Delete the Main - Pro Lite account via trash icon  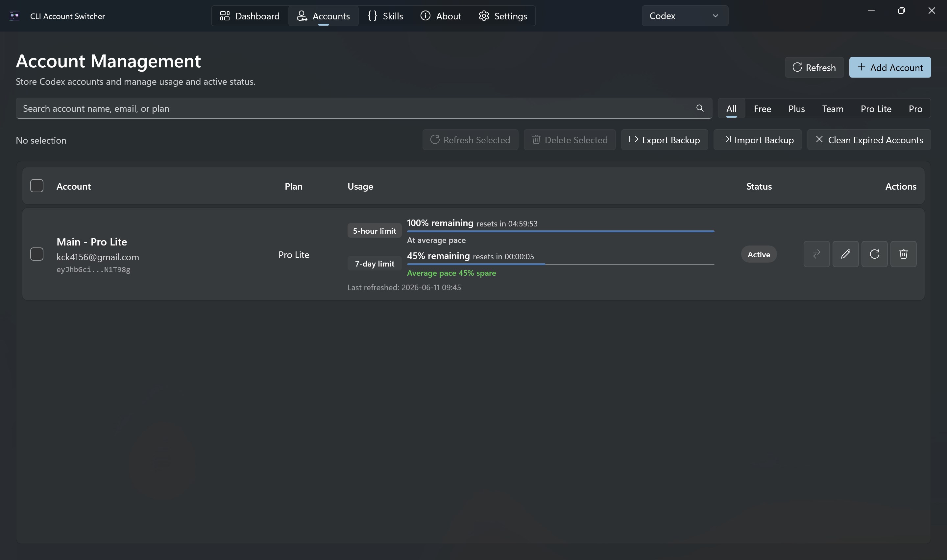pos(903,254)
